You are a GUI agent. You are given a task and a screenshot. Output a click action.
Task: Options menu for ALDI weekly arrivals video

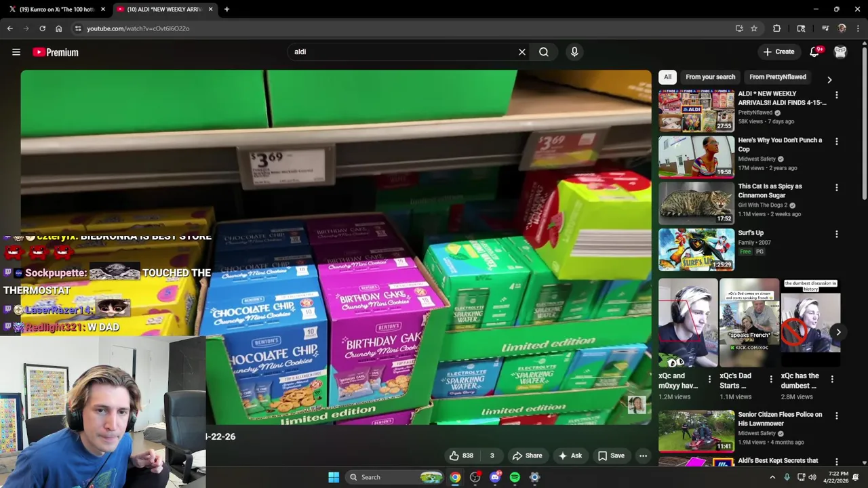836,96
